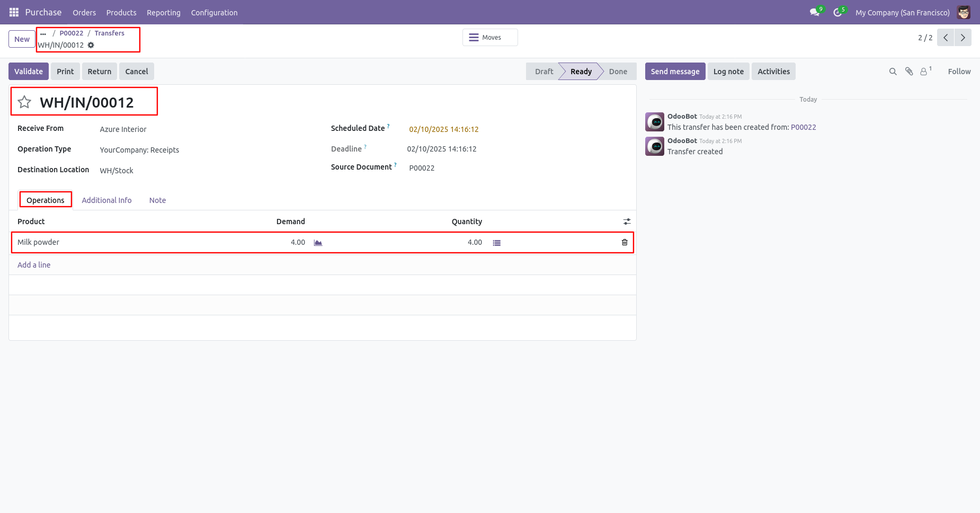
Task: Toggle favorite star next to WH/IN/00012
Action: click(24, 102)
